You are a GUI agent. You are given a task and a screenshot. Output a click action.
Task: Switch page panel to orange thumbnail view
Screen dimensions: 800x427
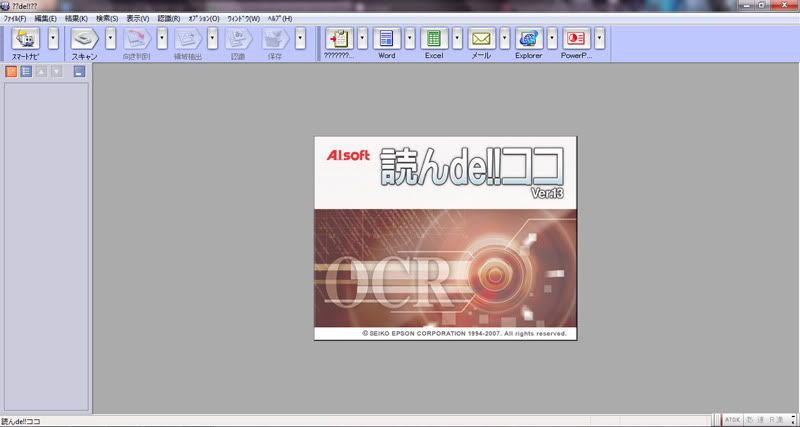11,71
